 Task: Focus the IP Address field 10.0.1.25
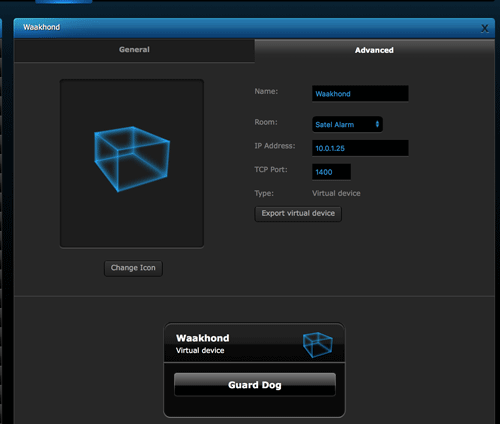coord(360,148)
